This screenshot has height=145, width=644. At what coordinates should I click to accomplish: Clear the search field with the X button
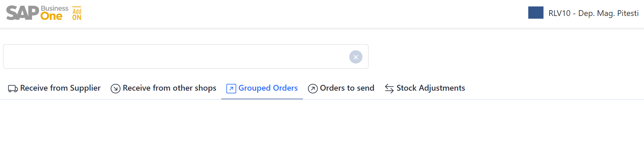pos(356,57)
